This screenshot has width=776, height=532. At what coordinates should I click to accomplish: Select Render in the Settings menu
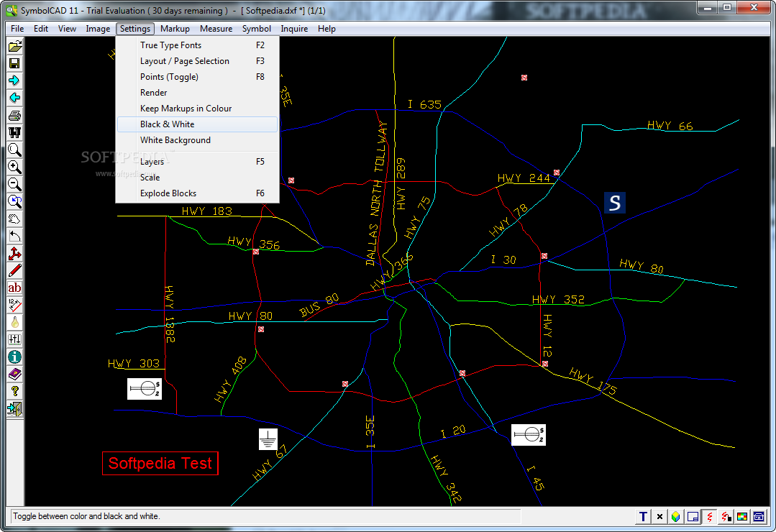[x=198, y=93]
